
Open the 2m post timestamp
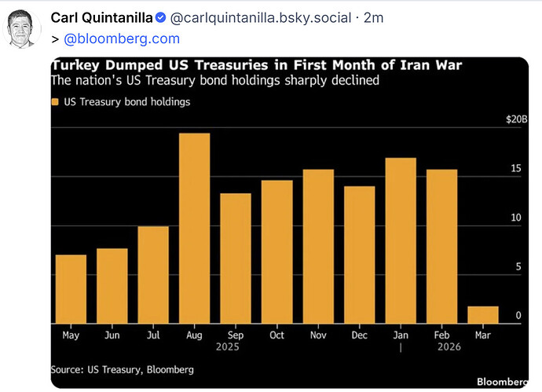373,17
